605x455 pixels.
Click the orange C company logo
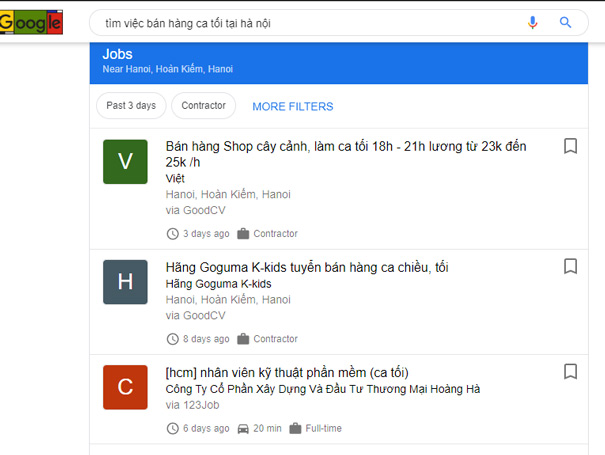click(125, 387)
